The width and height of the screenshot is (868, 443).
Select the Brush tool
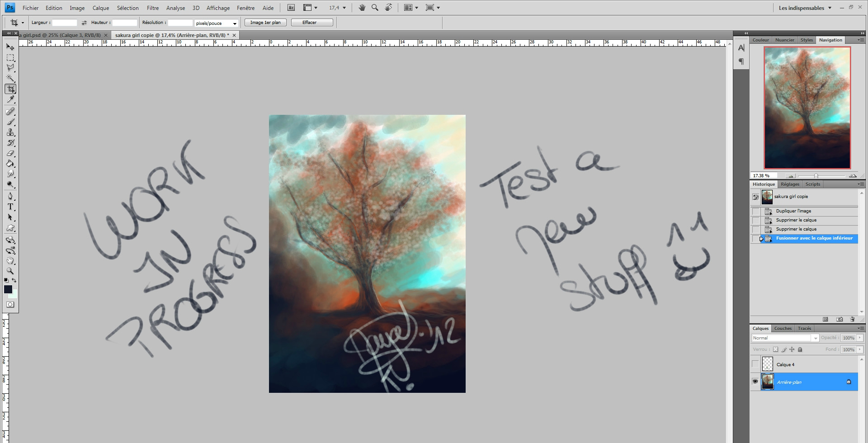[x=10, y=122]
